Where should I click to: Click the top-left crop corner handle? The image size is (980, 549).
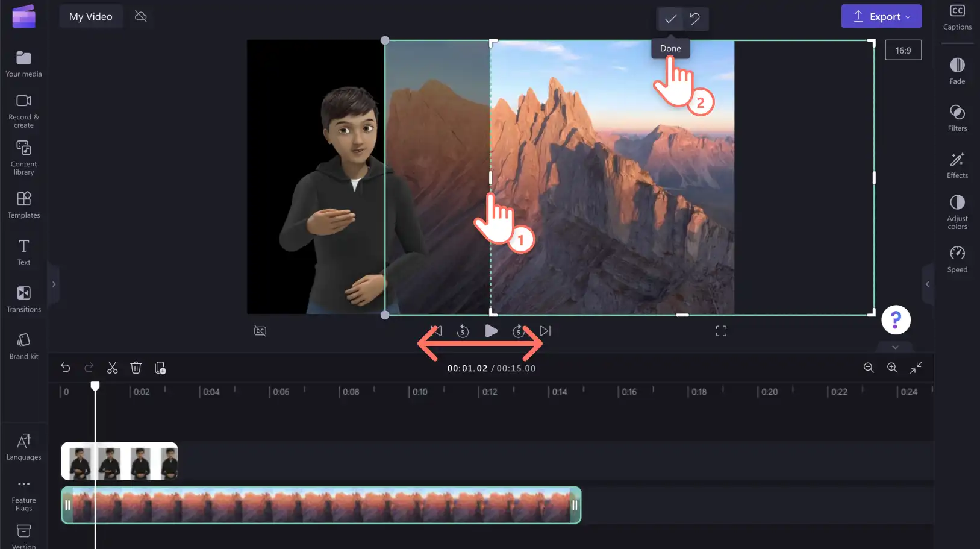(493, 43)
